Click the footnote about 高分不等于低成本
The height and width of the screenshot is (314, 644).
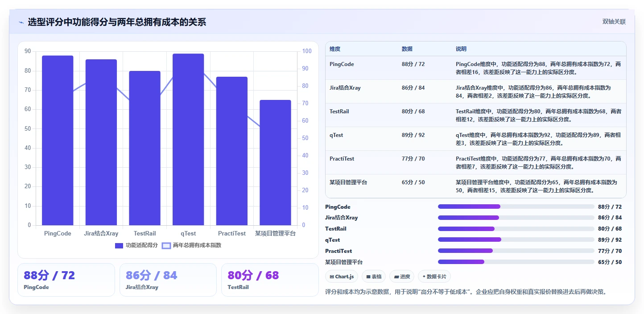466,292
